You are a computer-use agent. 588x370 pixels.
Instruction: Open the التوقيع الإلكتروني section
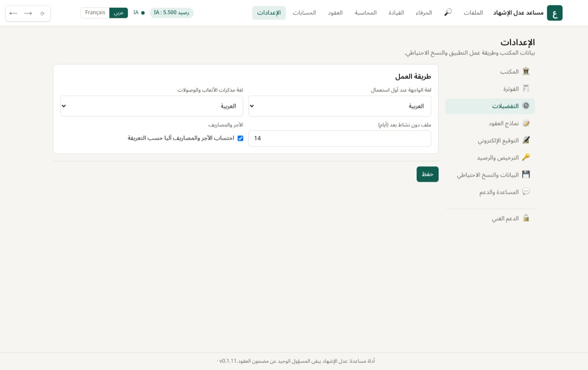(x=490, y=140)
